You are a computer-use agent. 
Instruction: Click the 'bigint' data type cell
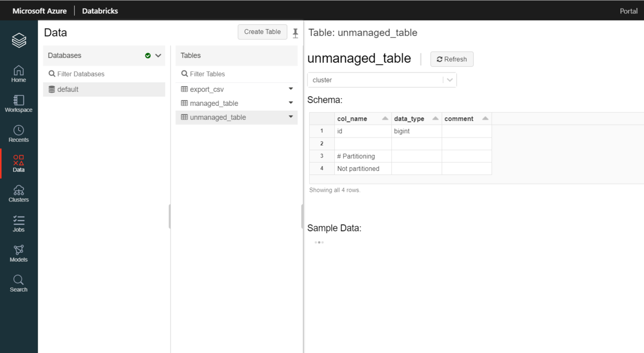416,131
